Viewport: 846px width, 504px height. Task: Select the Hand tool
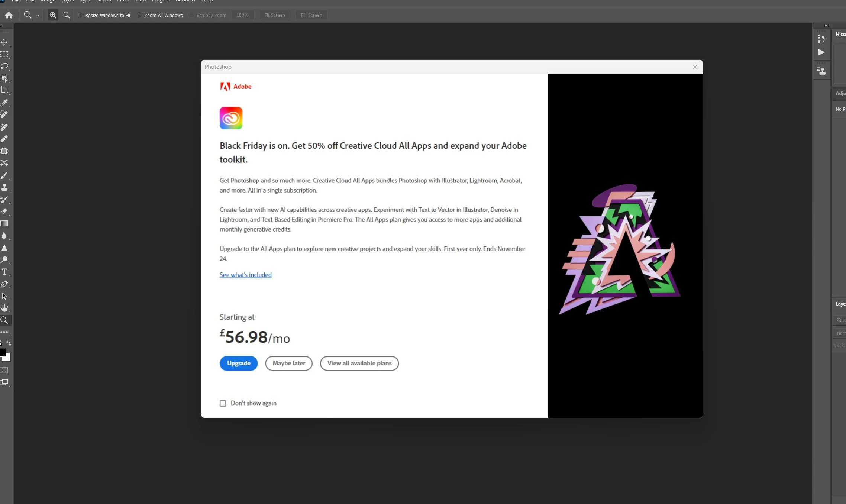click(x=4, y=308)
